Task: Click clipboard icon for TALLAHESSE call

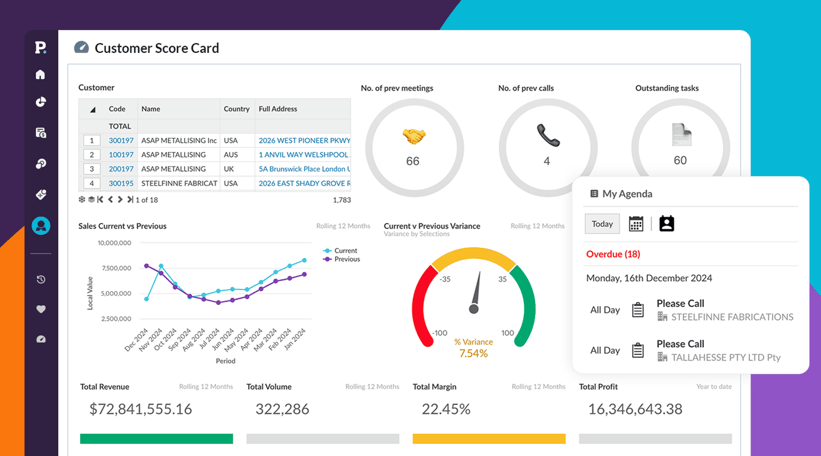Action: coord(638,350)
